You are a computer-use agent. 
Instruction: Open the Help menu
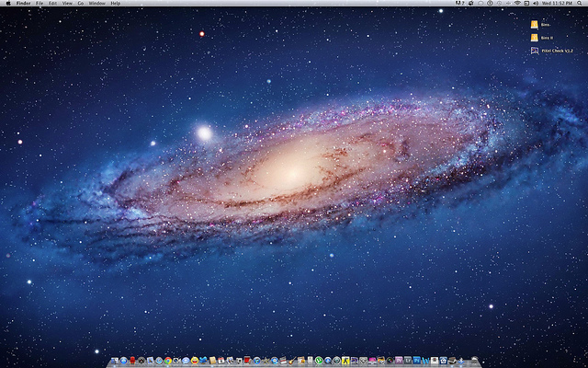116,3
